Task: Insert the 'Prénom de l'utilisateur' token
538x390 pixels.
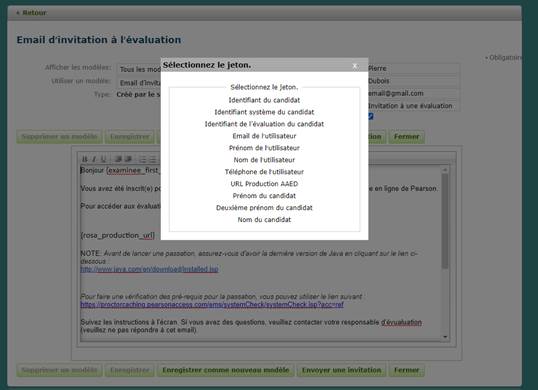Action: [264, 148]
